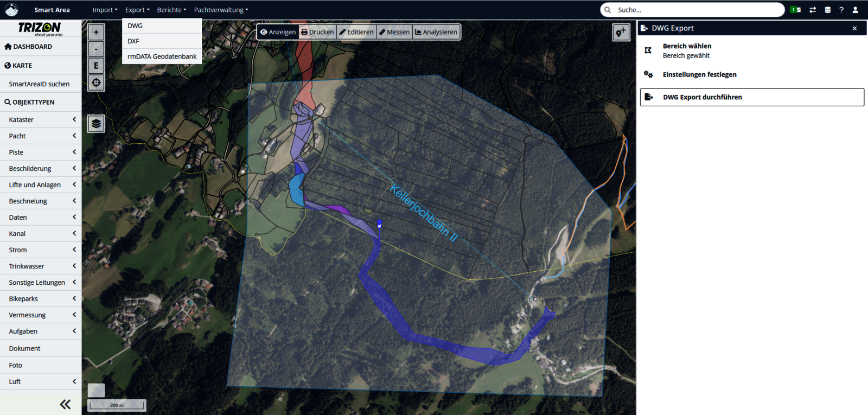Switch to Anzeigen mode
Viewport: 868px width, 415px height.
pyautogui.click(x=278, y=32)
